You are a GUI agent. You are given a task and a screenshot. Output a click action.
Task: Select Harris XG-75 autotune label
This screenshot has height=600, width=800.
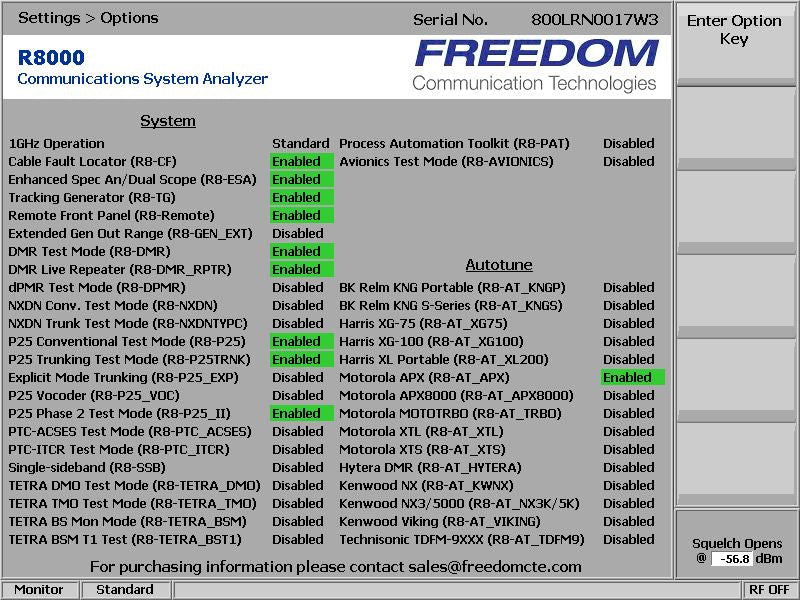pyautogui.click(x=423, y=323)
